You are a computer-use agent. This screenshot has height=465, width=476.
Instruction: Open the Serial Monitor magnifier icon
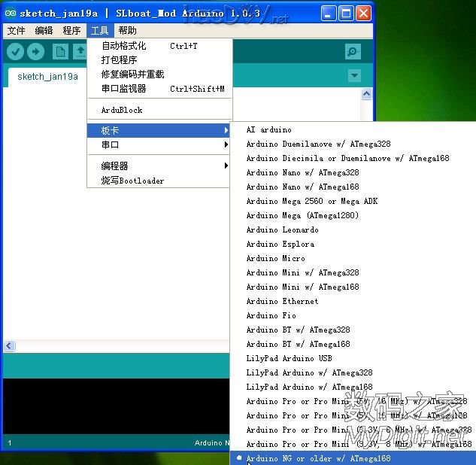click(x=353, y=51)
